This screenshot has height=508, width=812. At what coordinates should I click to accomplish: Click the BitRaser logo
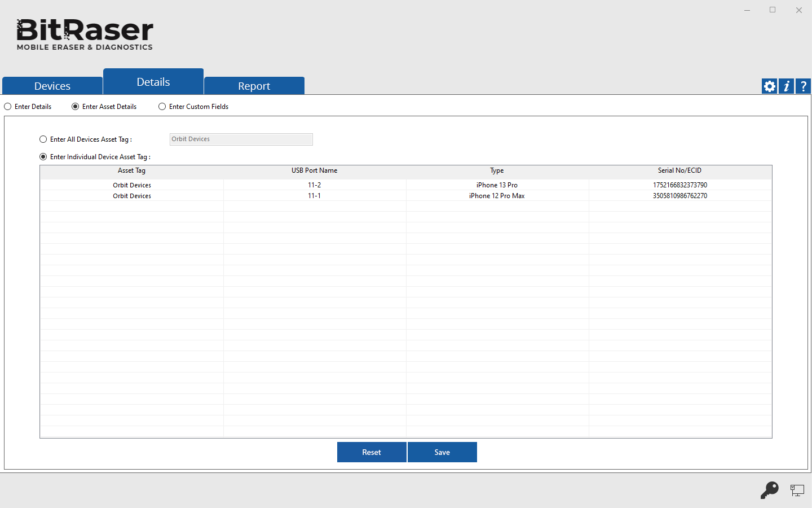click(x=85, y=35)
